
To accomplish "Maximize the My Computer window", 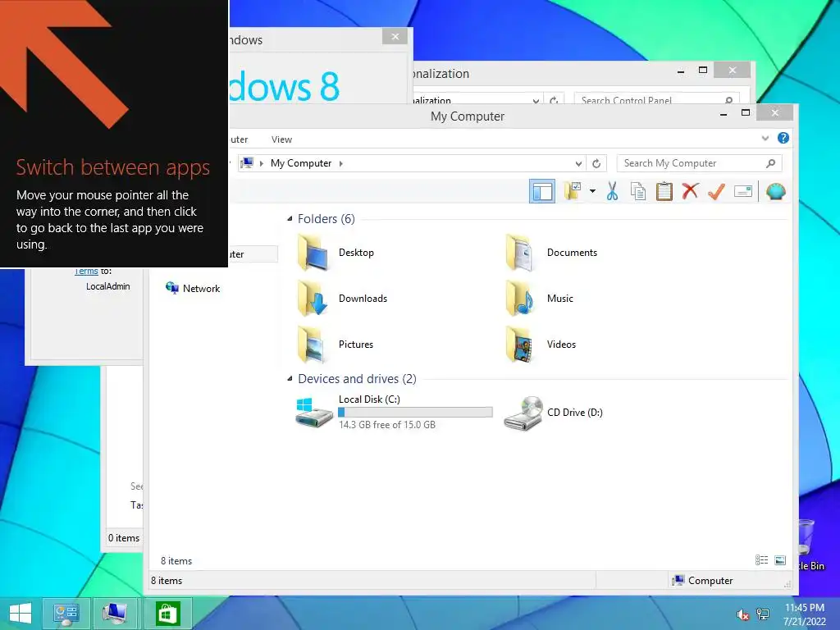I will click(x=745, y=112).
